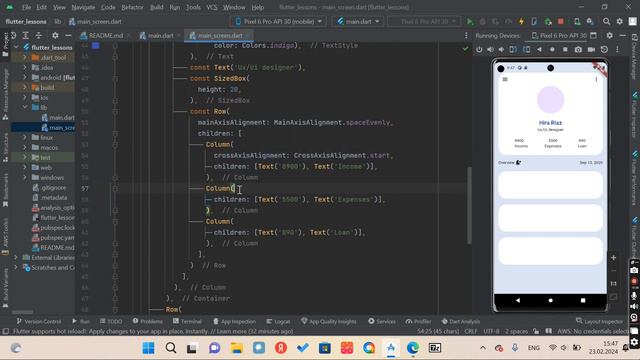Toggle Resource Manager side panel
The width and height of the screenshot is (640, 360).
[x=5, y=95]
